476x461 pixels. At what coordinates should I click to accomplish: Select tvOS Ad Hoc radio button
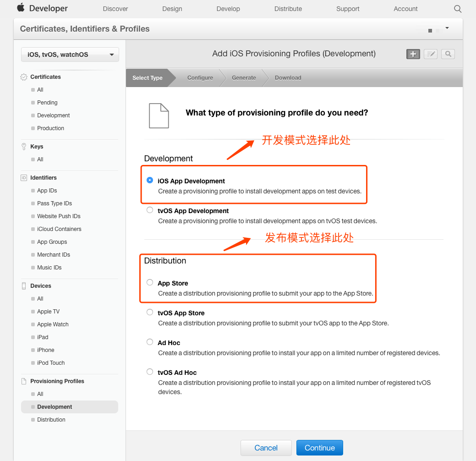150,371
